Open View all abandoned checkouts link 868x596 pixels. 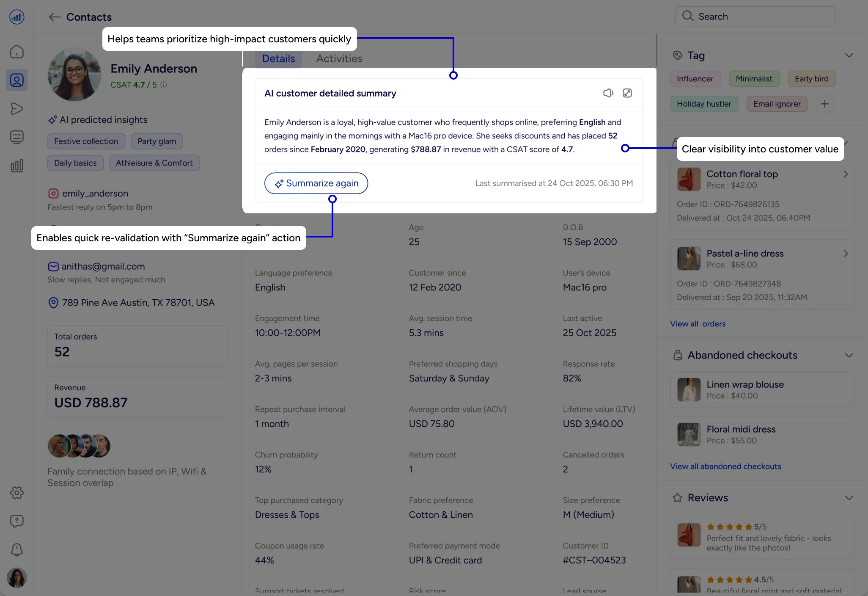click(725, 466)
